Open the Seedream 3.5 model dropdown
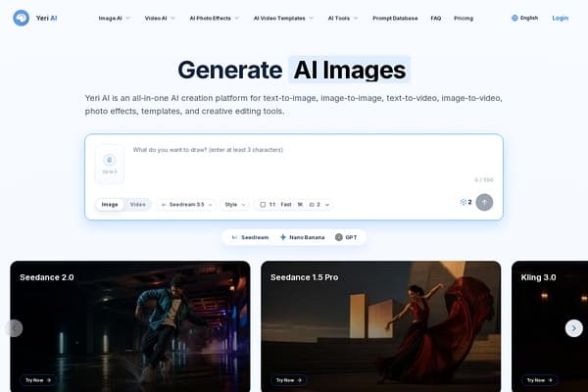Viewport: 588px width, 392px height. (186, 205)
